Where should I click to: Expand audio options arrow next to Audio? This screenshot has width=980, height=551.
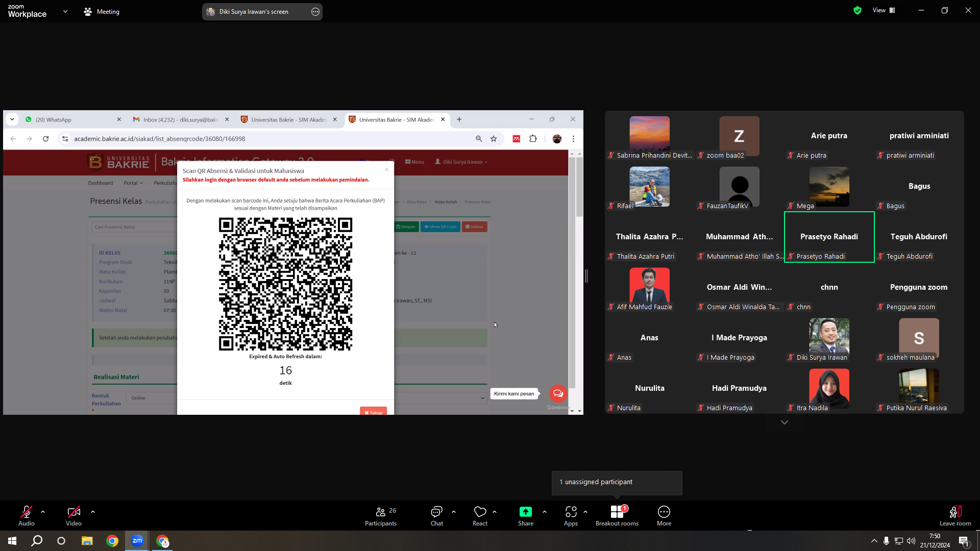43,511
